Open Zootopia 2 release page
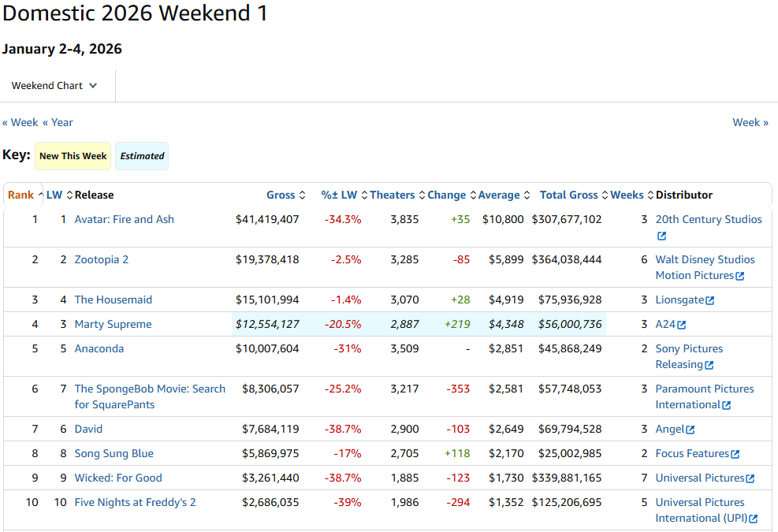Viewport: 778px width, 532px height. [x=102, y=259]
